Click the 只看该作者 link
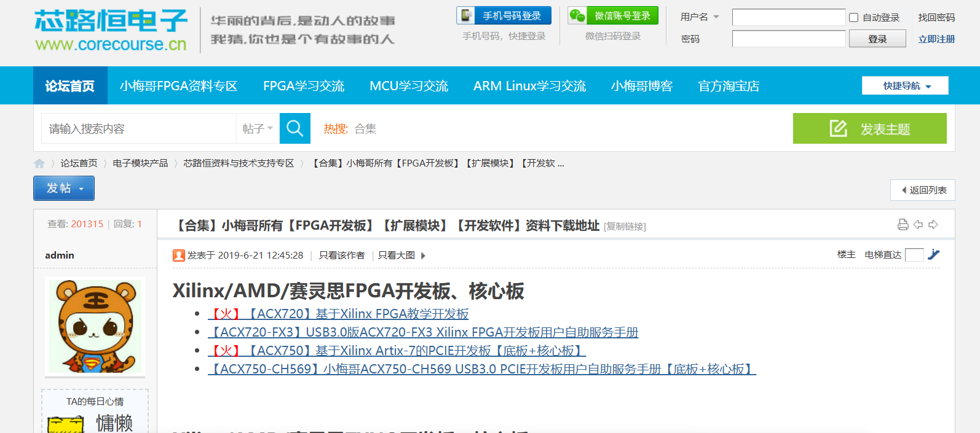980x433 pixels. click(x=342, y=256)
